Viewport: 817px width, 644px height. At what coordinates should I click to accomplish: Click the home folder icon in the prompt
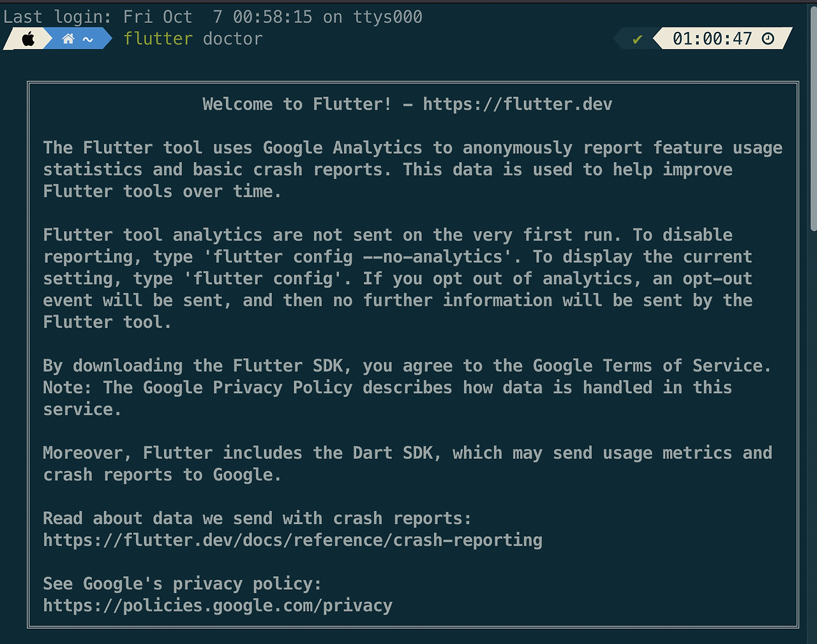click(68, 39)
